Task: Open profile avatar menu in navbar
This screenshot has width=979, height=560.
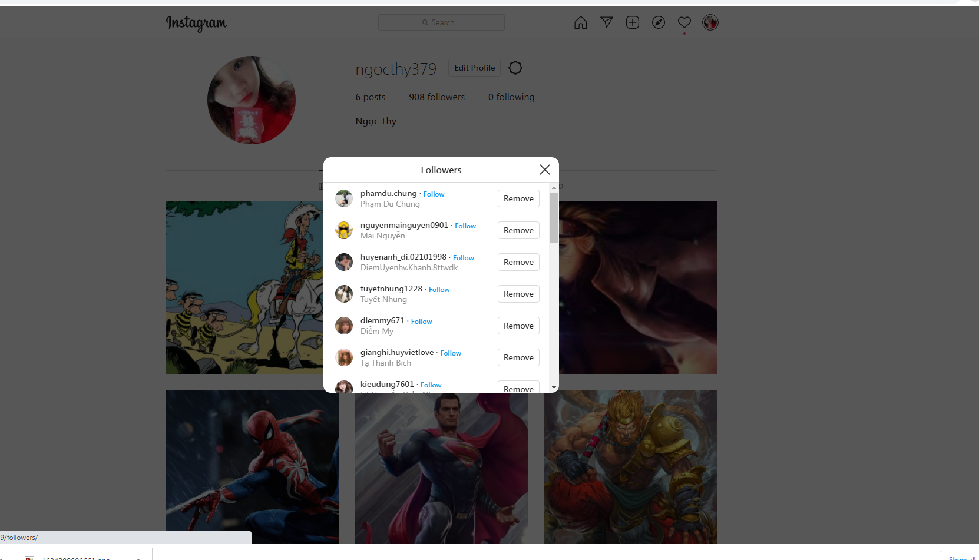Action: pos(710,22)
